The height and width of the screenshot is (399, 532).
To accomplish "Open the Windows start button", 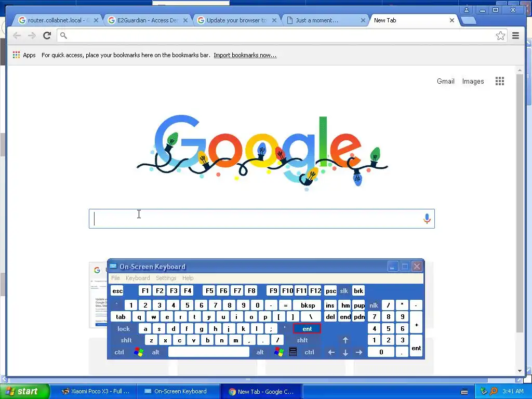I will pyautogui.click(x=24, y=391).
